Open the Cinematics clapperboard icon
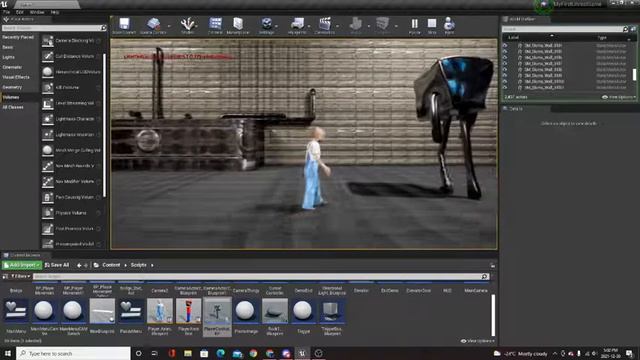 click(325, 24)
